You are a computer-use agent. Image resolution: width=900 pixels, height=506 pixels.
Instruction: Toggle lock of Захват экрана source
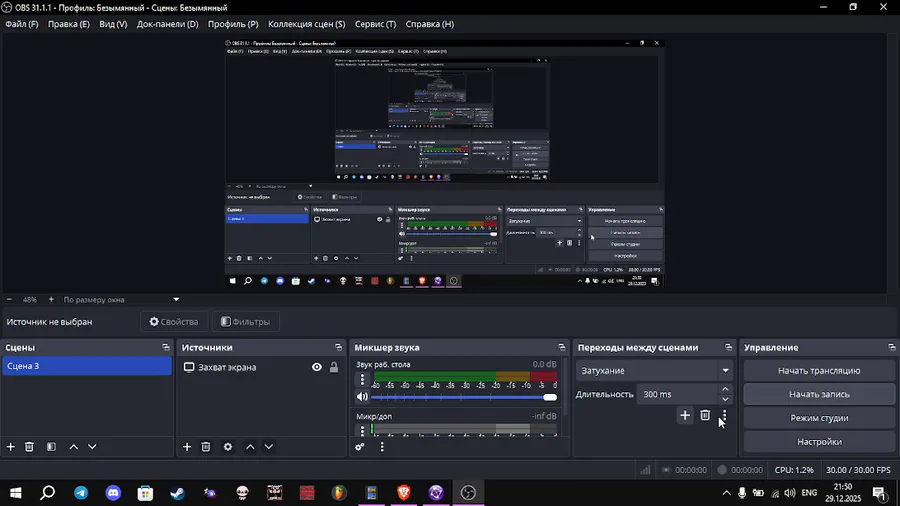point(333,367)
